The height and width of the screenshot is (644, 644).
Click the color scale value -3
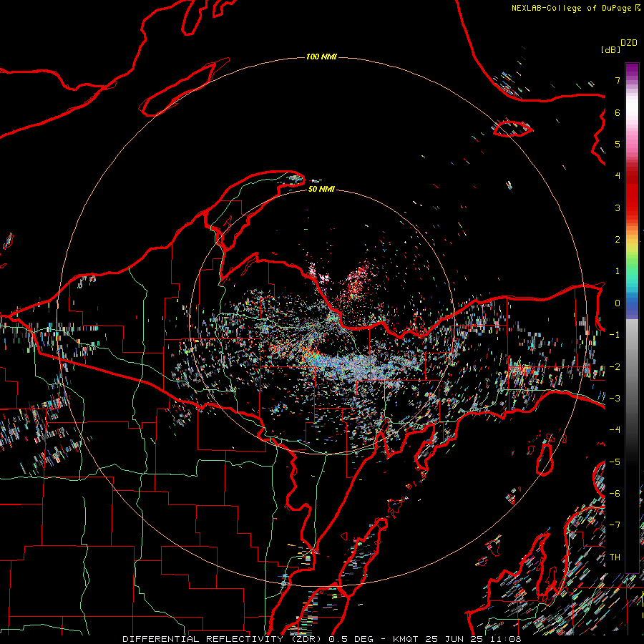point(615,399)
